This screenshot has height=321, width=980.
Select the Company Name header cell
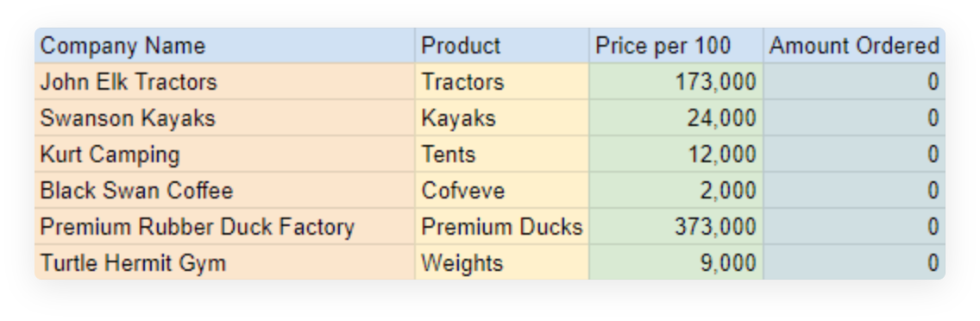225,46
